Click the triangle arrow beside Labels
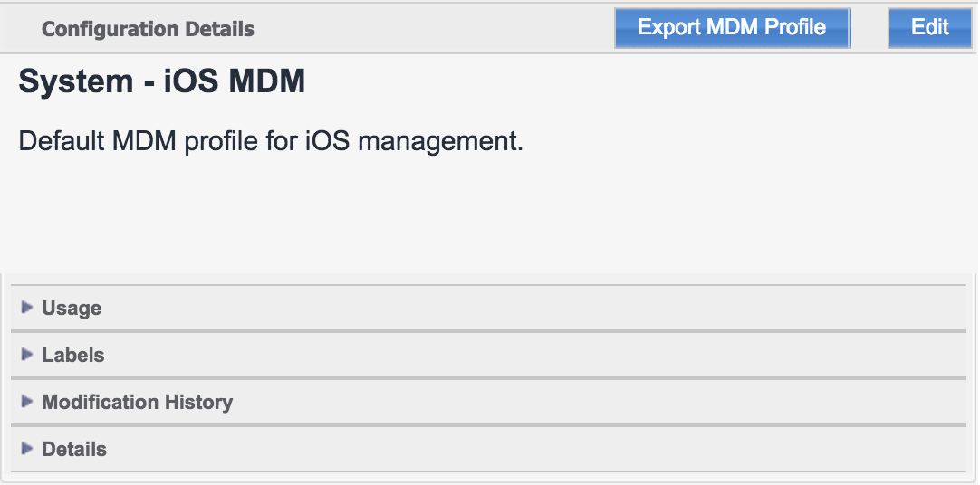This screenshot has height=485, width=980. [x=27, y=355]
